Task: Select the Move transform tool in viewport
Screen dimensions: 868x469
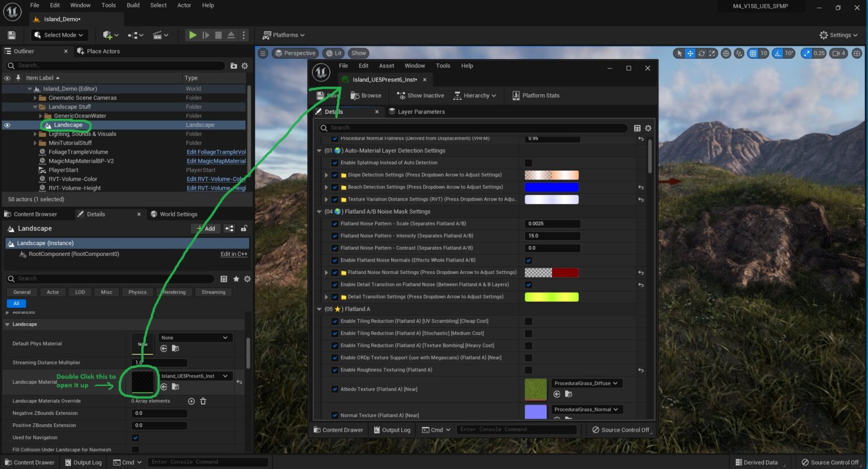Action: [x=690, y=53]
